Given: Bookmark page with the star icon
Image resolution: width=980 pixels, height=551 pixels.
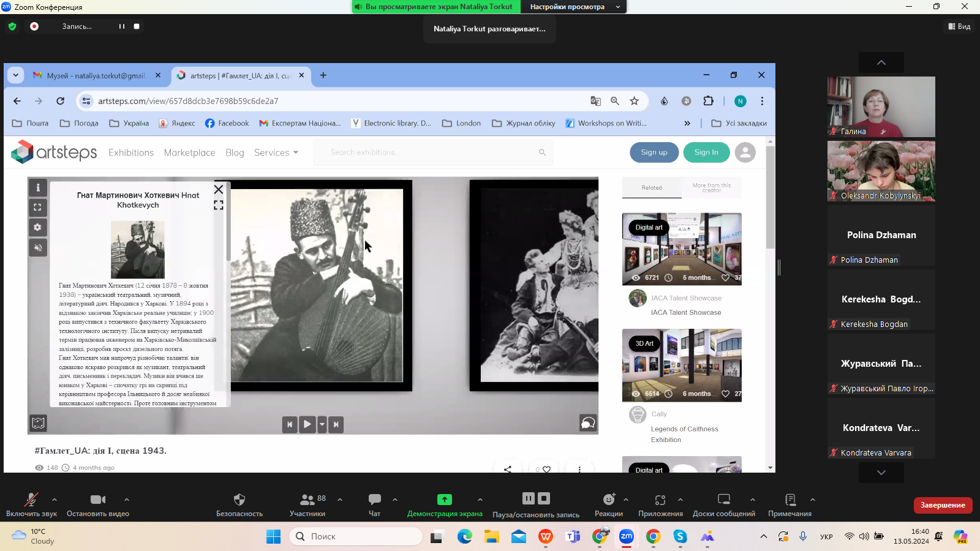Looking at the screenshot, I should (635, 101).
